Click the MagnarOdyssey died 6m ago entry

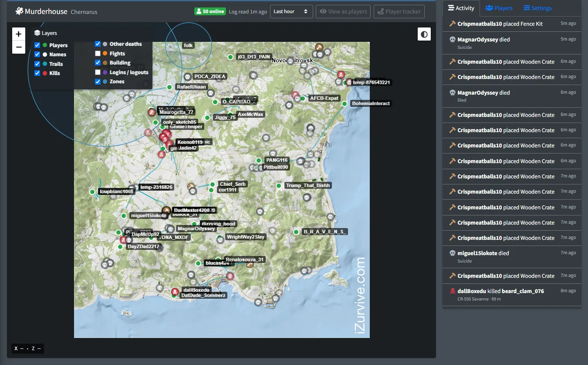(x=512, y=96)
